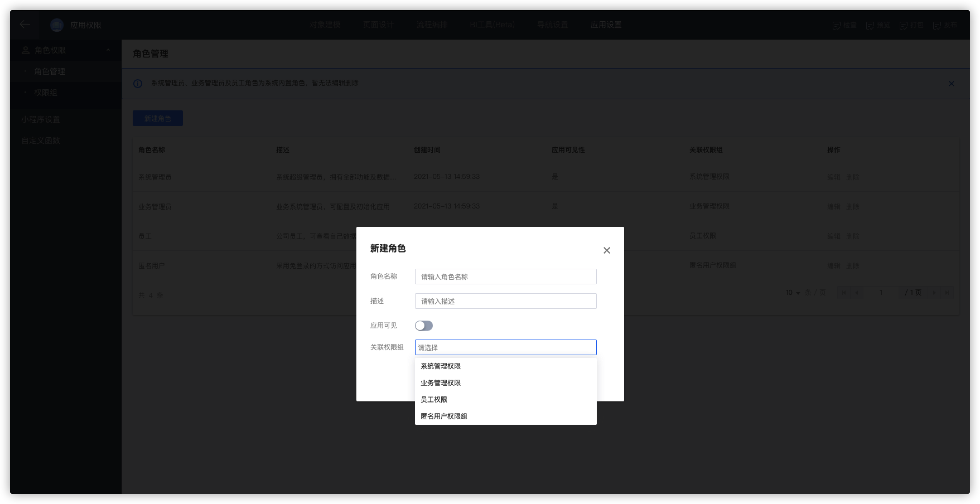This screenshot has height=504, width=980.
Task: Click the back arrow icon in the header
Action: click(25, 25)
